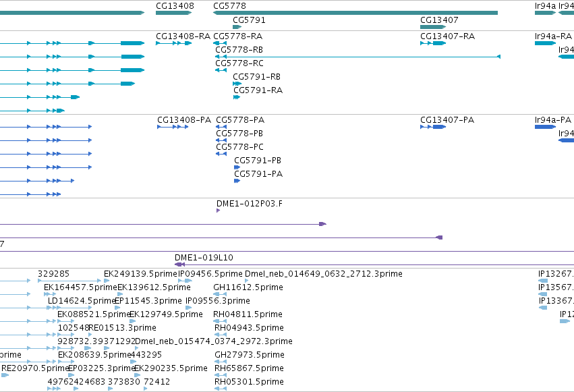Select the 443295 EST label
Viewport: 574px width, 392px height.
146,355
